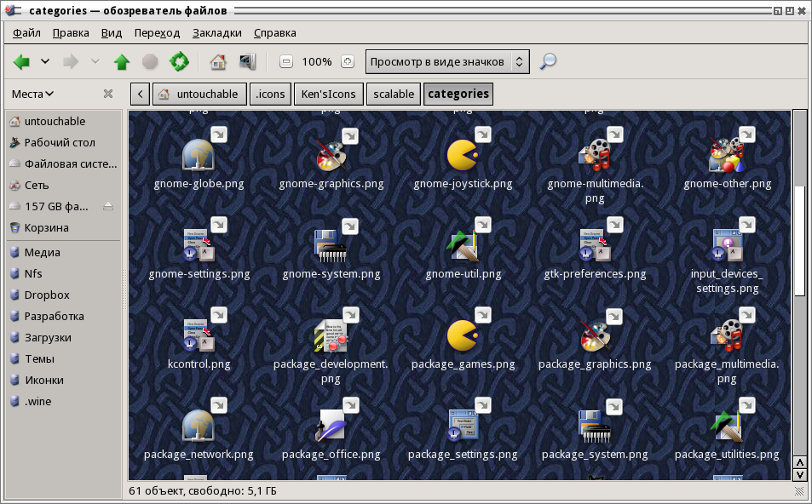The image size is (812, 504).
Task: Go to the Ken'sIcons path button
Action: [328, 94]
